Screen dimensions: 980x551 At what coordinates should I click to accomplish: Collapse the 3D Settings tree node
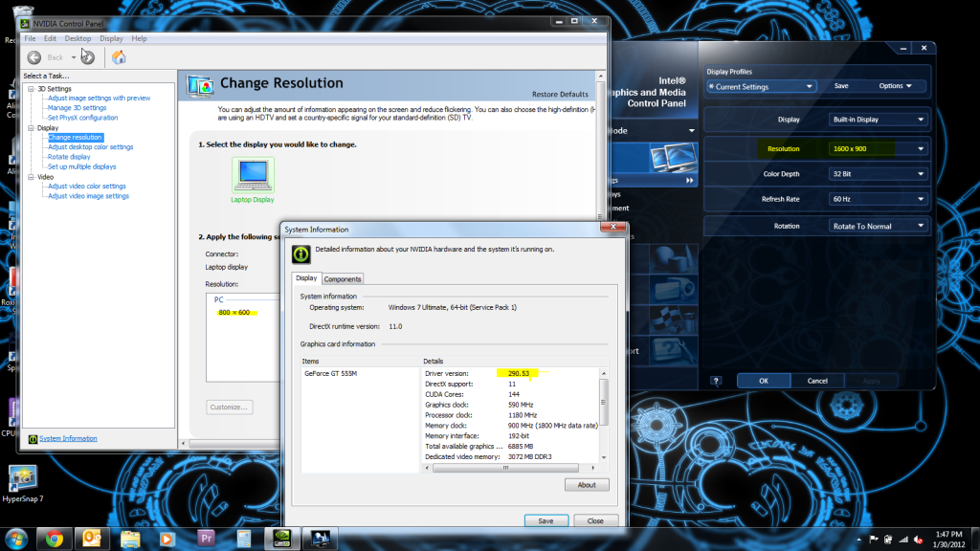coord(31,89)
